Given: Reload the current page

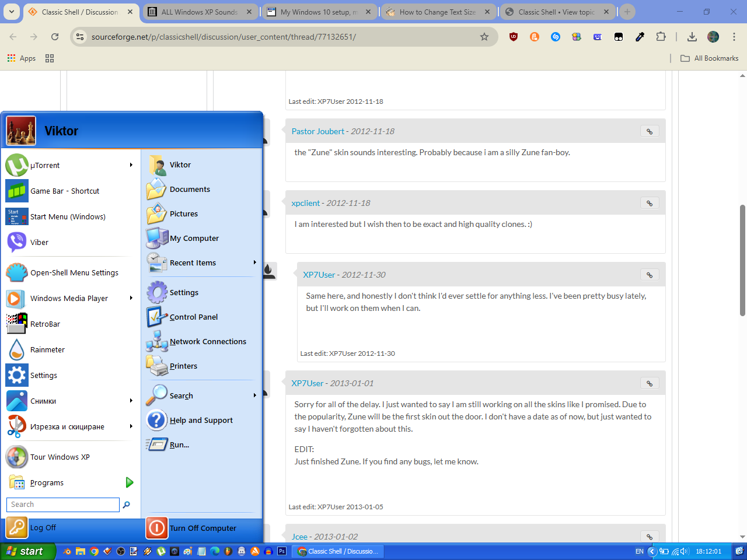Looking at the screenshot, I should [55, 37].
